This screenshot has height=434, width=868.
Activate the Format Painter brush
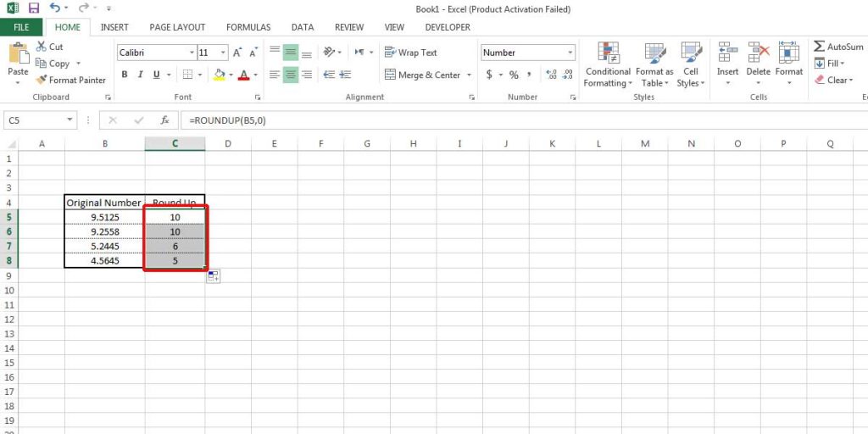point(70,81)
